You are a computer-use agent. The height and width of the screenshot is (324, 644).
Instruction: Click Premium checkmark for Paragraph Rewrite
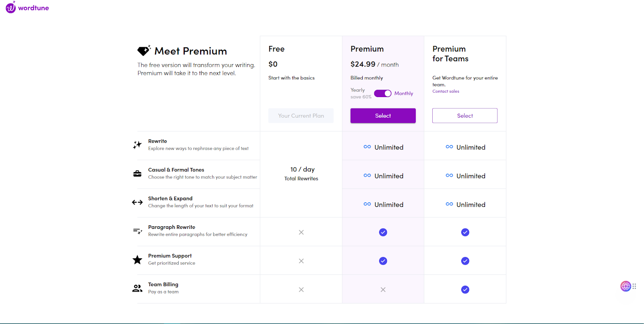click(383, 232)
